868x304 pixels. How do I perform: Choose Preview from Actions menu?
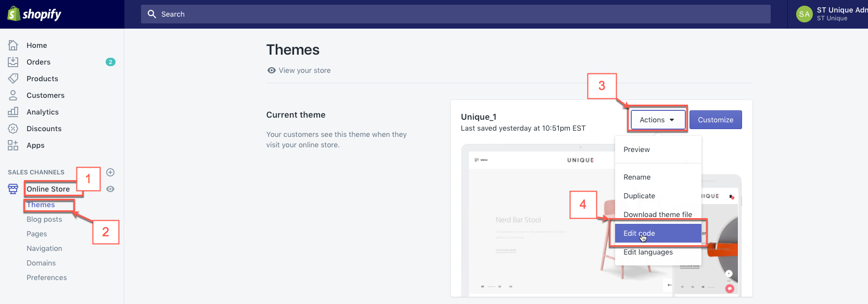[x=658, y=149]
